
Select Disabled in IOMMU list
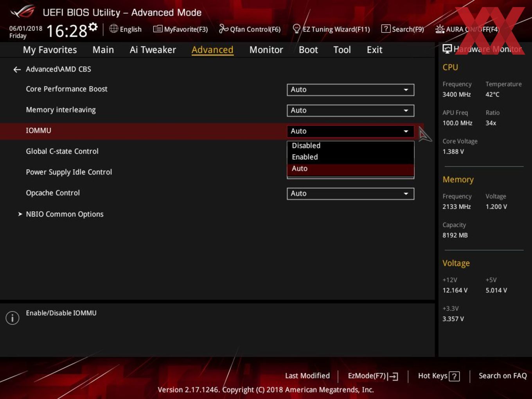coord(350,146)
